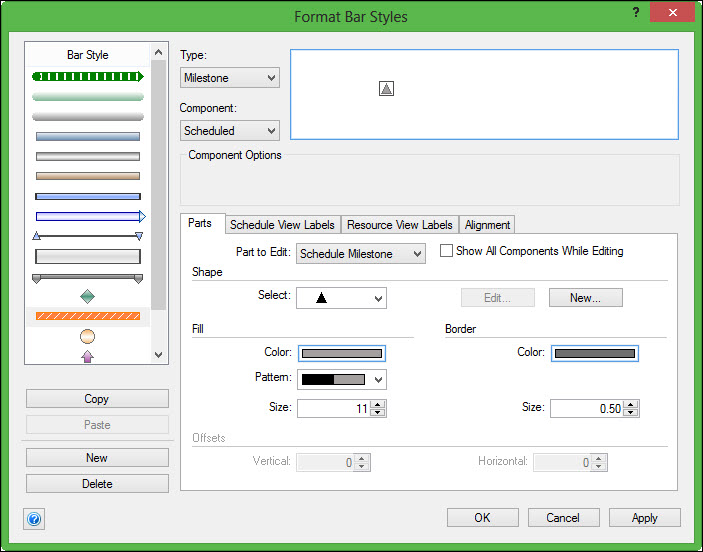Increase the Fill Size stepper value
The image size is (703, 552).
tap(378, 404)
